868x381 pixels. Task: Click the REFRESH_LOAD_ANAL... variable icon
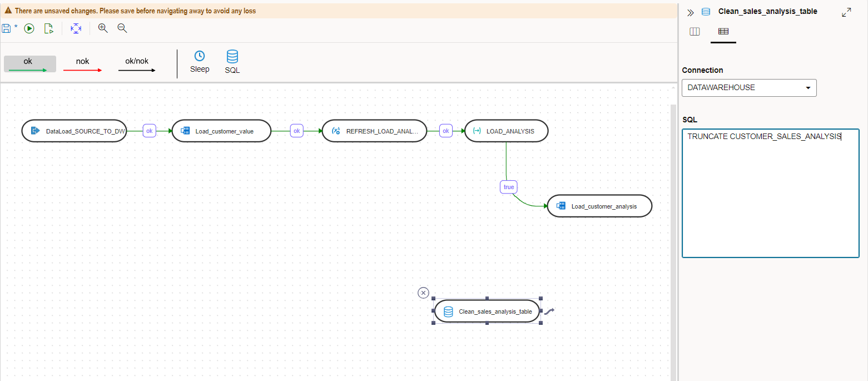(x=336, y=131)
